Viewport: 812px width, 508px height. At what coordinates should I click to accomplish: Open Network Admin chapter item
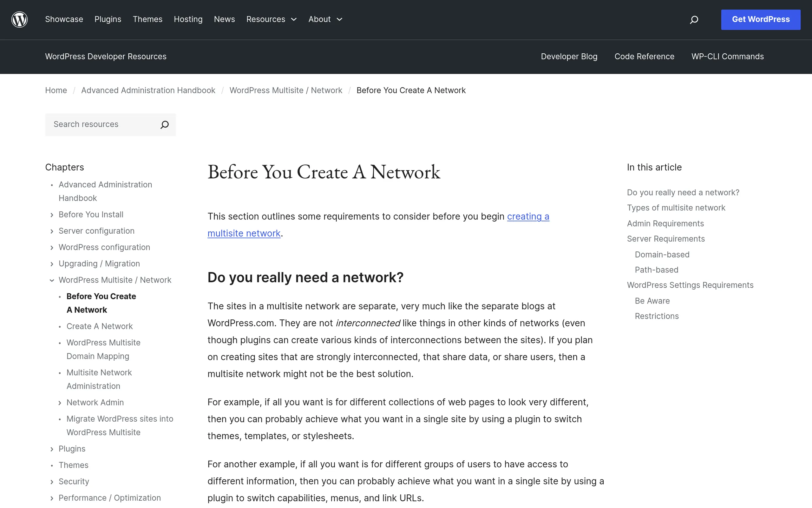tap(95, 403)
